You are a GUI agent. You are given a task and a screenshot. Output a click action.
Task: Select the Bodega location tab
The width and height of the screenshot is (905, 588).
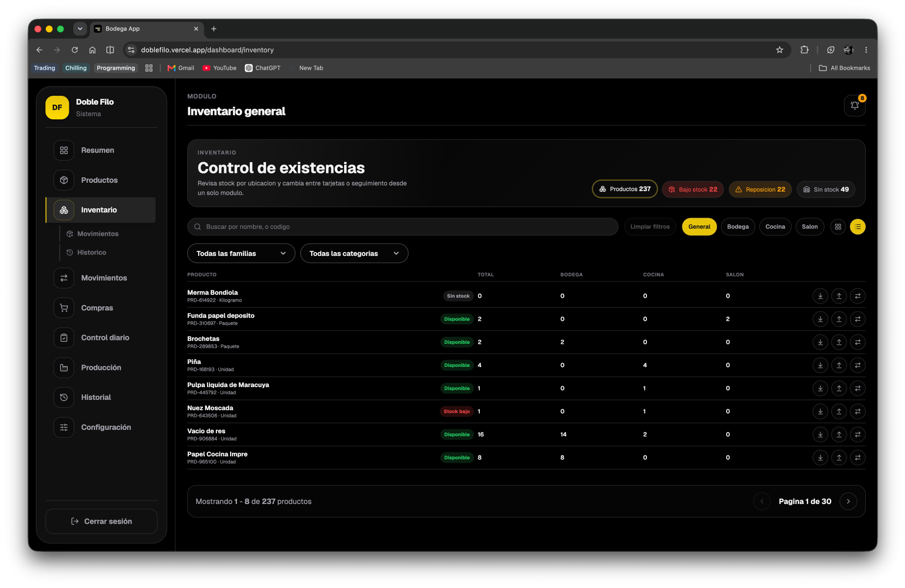tap(738, 227)
